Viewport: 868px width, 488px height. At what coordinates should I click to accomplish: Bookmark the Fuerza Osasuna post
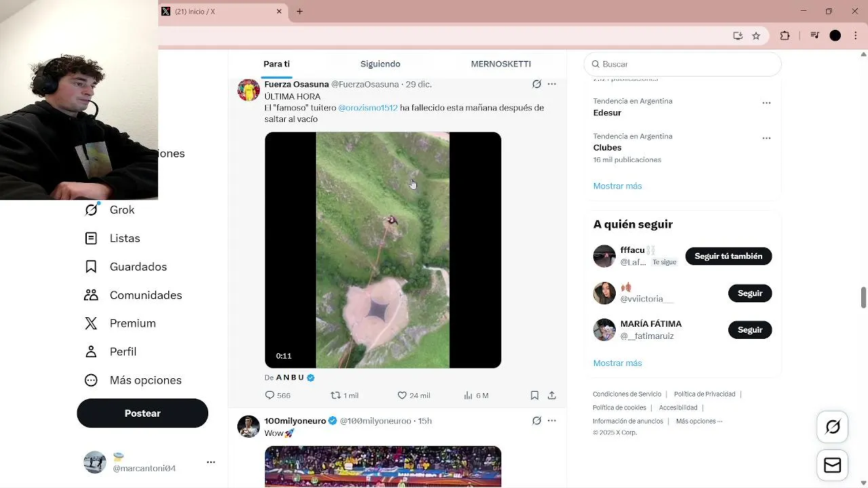point(534,395)
